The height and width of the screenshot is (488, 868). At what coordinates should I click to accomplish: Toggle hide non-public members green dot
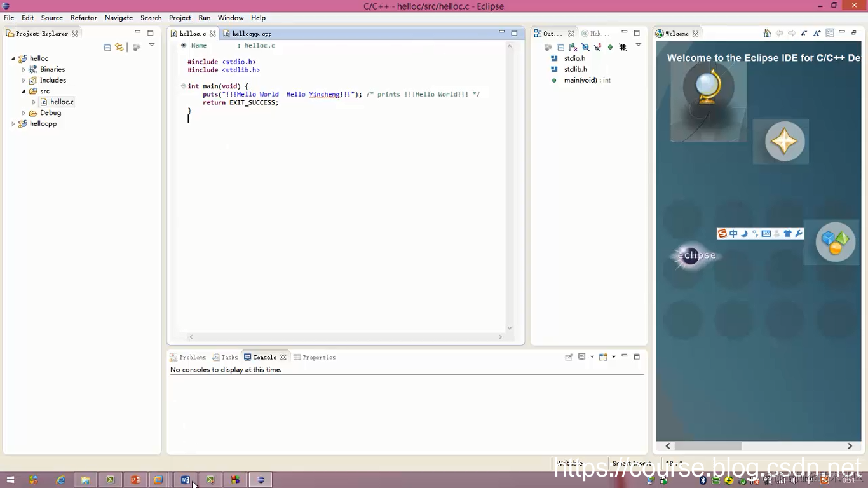610,47
